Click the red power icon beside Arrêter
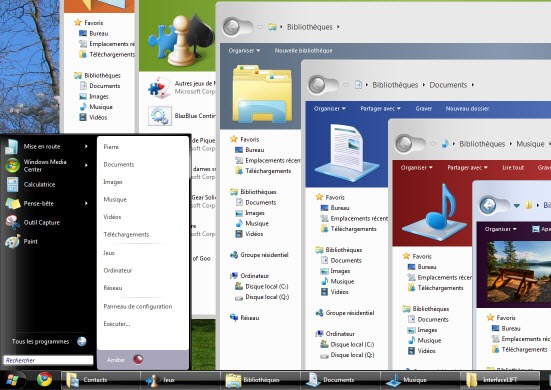This screenshot has height=390, width=551. [138, 359]
